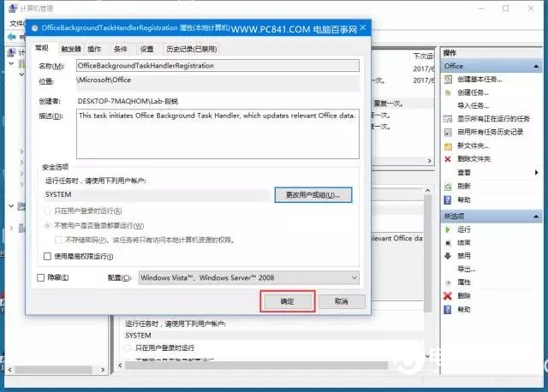The height and width of the screenshot is (392, 548).
Task: Click 导入任务 in the actions pane
Action: (473, 105)
